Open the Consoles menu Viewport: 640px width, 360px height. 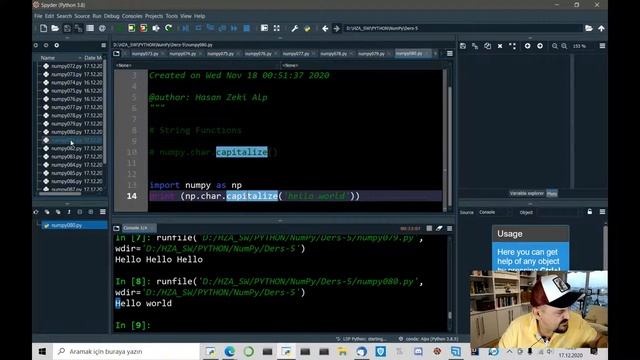point(132,16)
